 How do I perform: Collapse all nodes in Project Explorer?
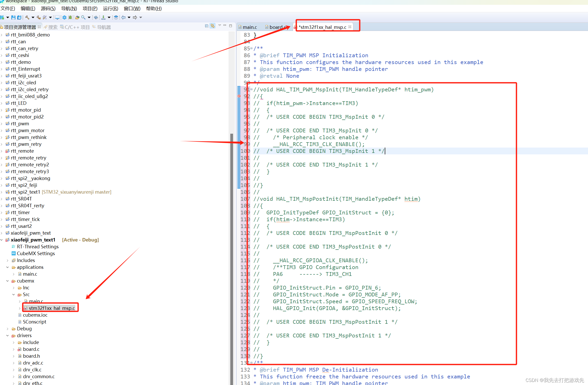point(207,26)
